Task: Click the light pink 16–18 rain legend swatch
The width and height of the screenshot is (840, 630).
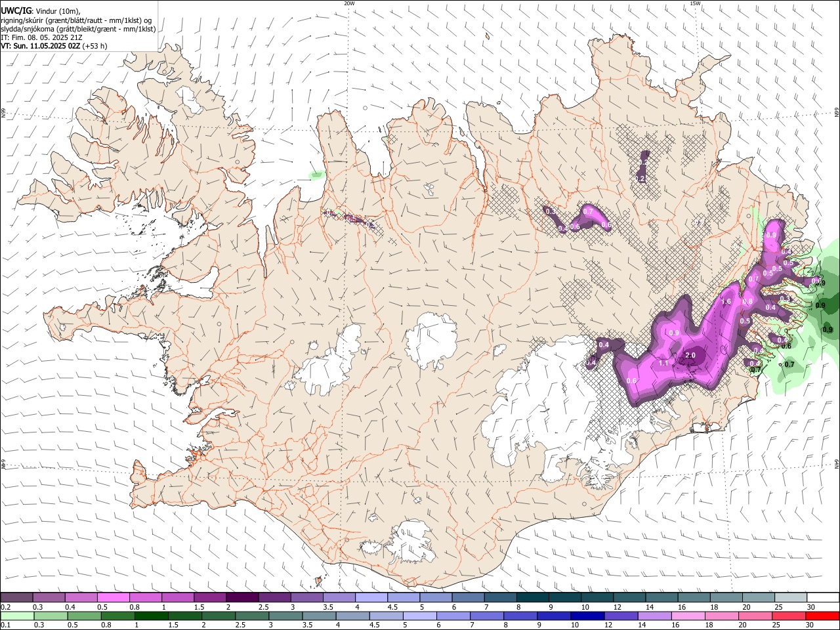Action: pyautogui.click(x=687, y=616)
